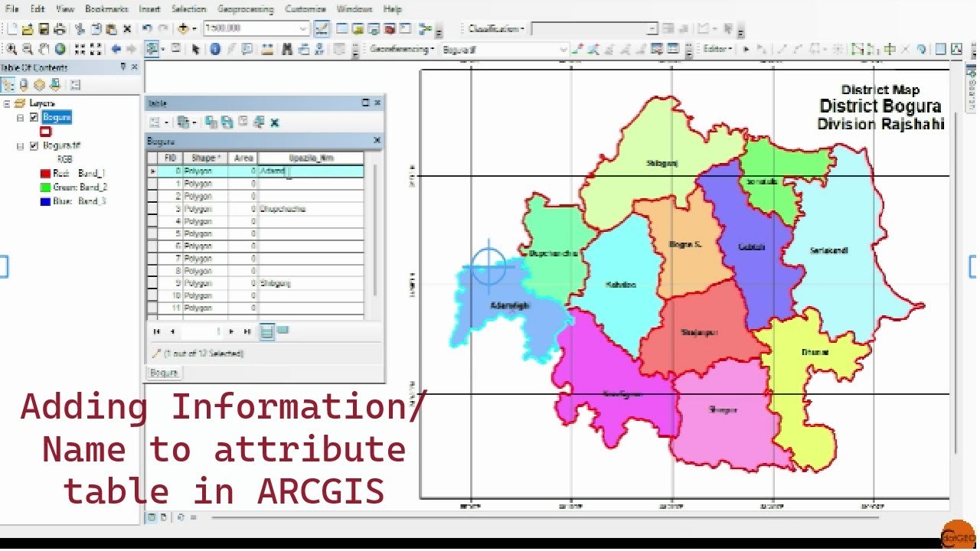Undo the last action

click(x=147, y=29)
